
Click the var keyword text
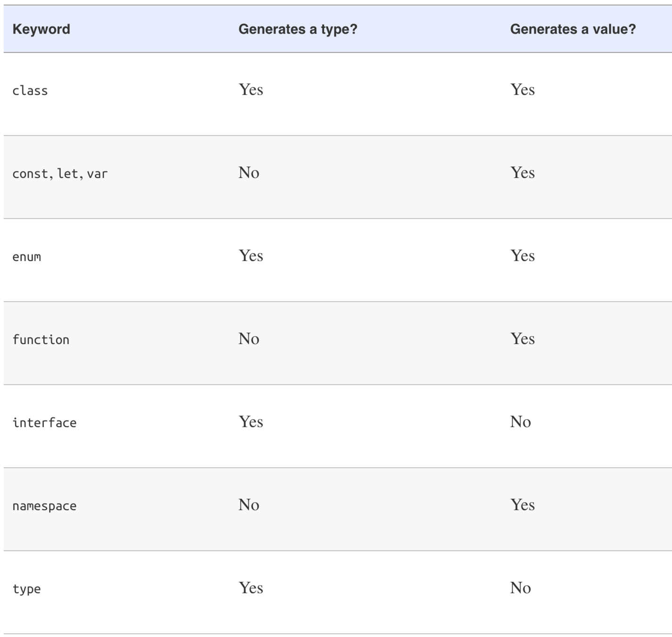click(x=97, y=174)
